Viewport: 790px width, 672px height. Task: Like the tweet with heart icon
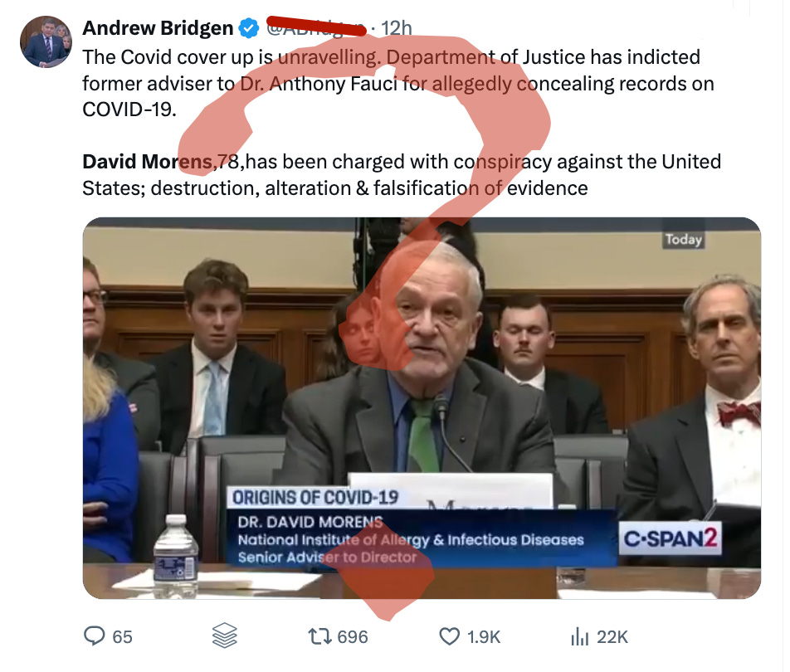tap(450, 636)
